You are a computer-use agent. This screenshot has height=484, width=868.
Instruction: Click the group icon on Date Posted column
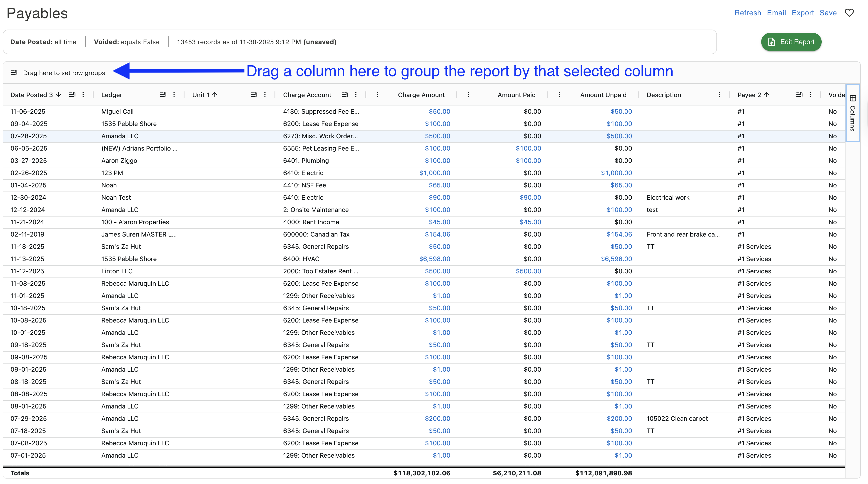pos(72,95)
